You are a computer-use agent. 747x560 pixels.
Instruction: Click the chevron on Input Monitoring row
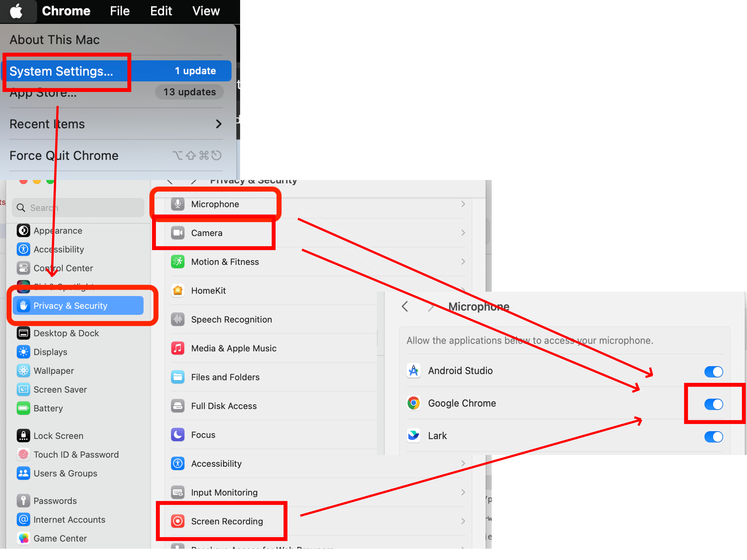click(x=463, y=492)
